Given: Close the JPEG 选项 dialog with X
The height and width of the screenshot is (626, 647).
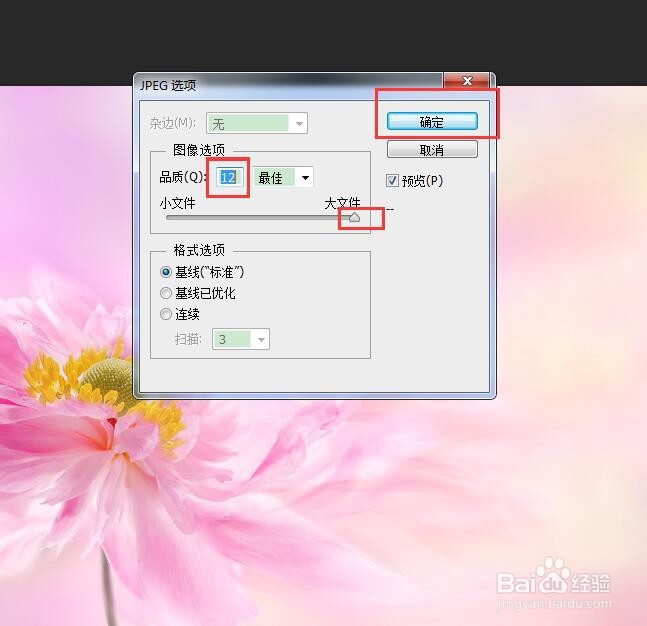Looking at the screenshot, I should [467, 80].
